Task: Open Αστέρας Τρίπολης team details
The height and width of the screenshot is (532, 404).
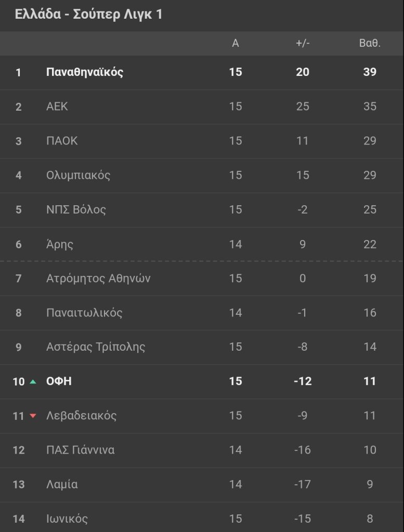Action: (x=96, y=347)
